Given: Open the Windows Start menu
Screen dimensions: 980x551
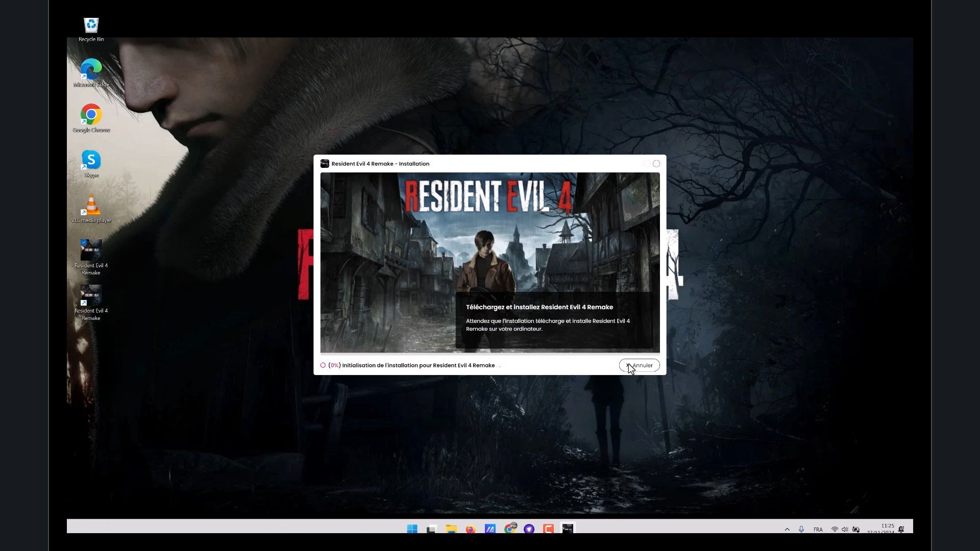Looking at the screenshot, I should [x=412, y=529].
